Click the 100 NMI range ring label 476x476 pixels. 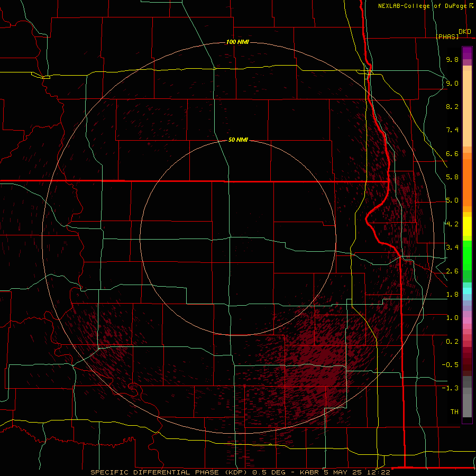(x=237, y=42)
